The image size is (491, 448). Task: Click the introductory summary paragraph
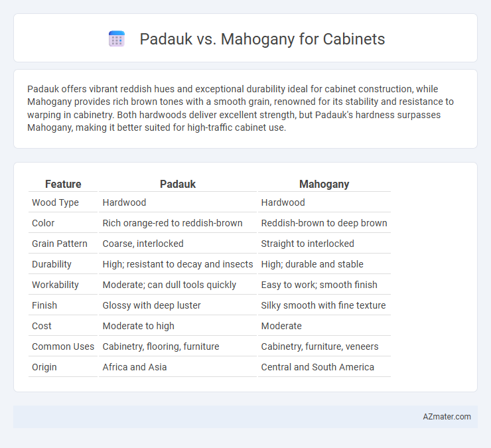(240, 108)
